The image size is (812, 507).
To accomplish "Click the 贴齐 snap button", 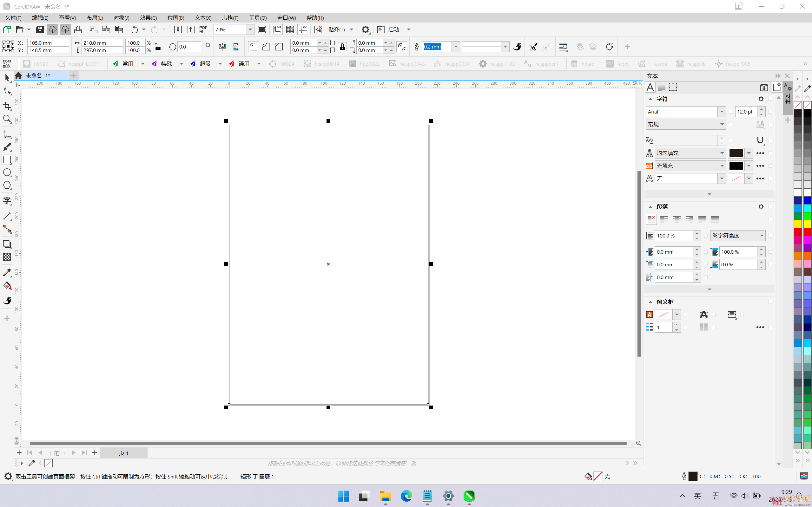I will 336,29.
